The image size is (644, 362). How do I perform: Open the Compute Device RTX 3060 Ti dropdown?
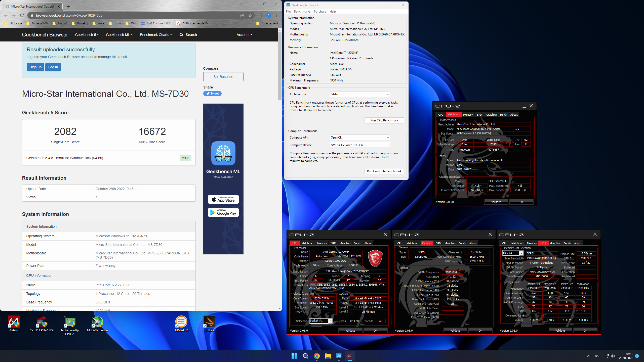360,145
